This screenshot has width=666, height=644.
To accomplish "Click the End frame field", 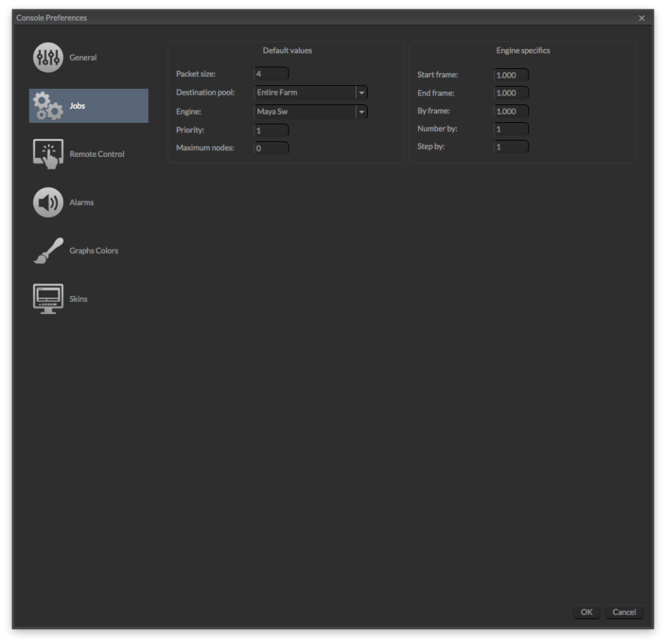I will 511,93.
